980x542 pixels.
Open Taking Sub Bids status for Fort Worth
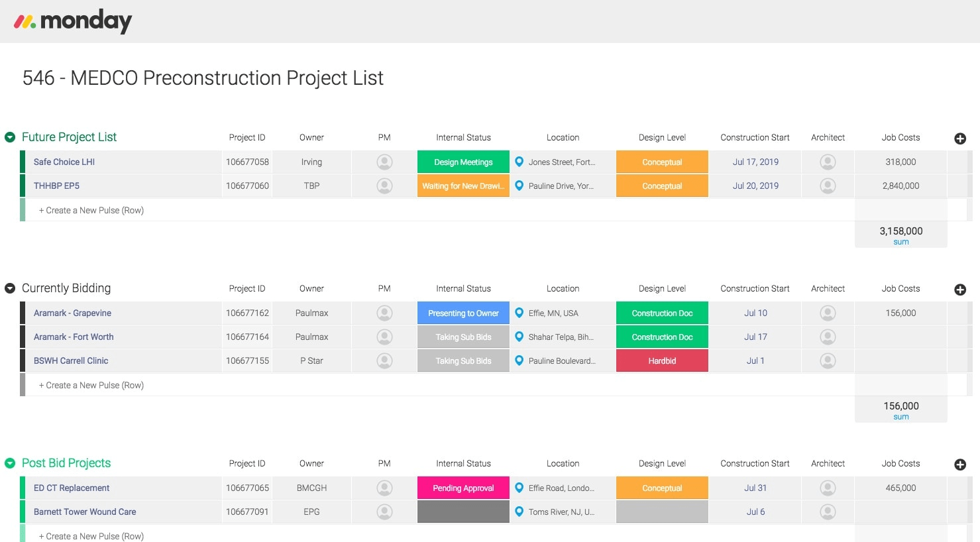[463, 337]
